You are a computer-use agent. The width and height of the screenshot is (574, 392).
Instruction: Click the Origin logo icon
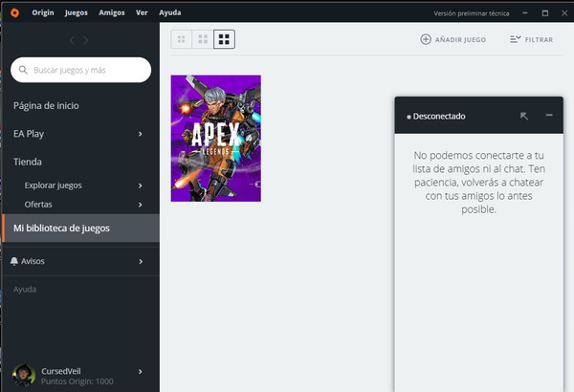14,12
